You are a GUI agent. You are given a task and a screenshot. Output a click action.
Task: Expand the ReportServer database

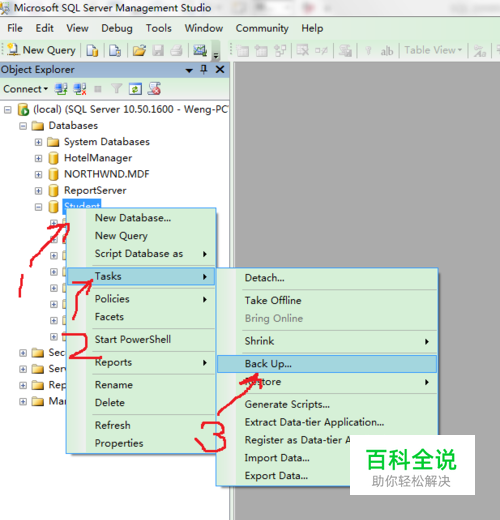click(38, 191)
